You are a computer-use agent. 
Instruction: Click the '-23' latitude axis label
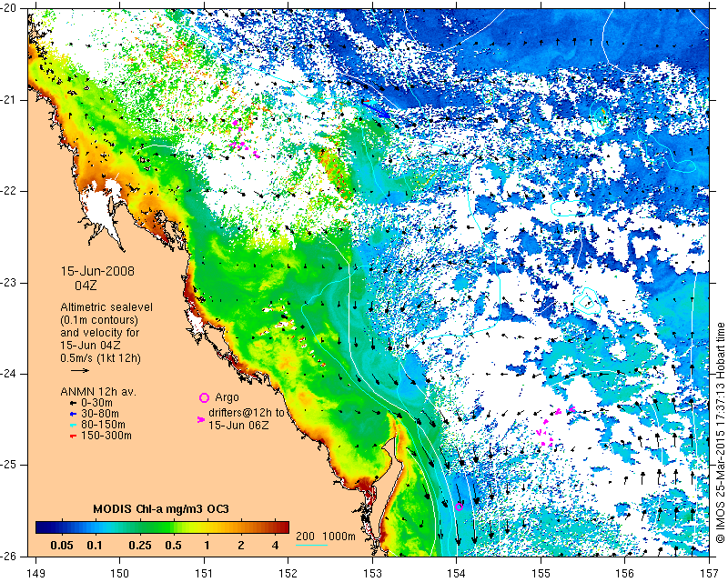click(8, 283)
